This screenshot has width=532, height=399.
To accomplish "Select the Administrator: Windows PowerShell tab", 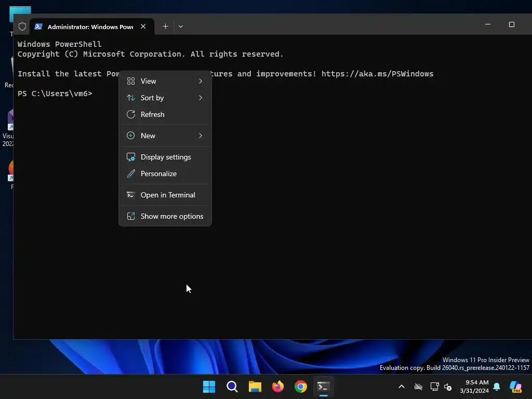I will (x=90, y=27).
